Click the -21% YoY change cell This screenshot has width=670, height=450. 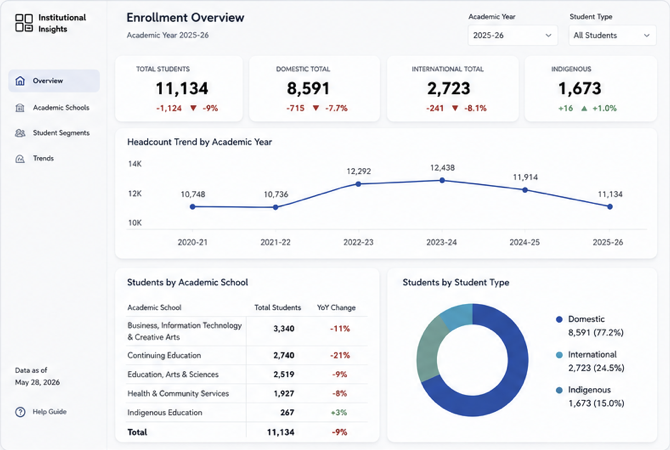click(340, 356)
